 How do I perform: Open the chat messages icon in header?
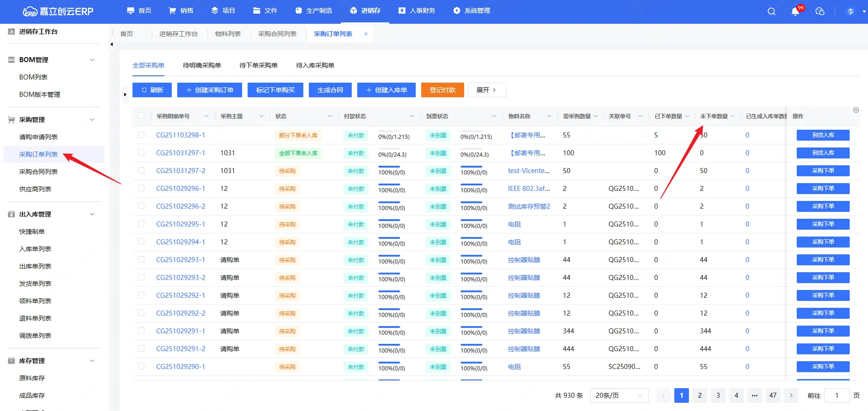tap(820, 11)
